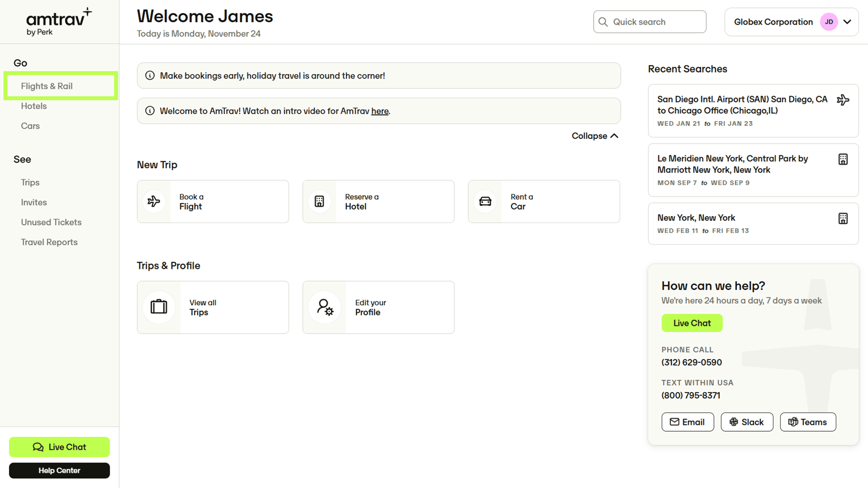Click the JD profile avatar dropdown

tap(829, 22)
